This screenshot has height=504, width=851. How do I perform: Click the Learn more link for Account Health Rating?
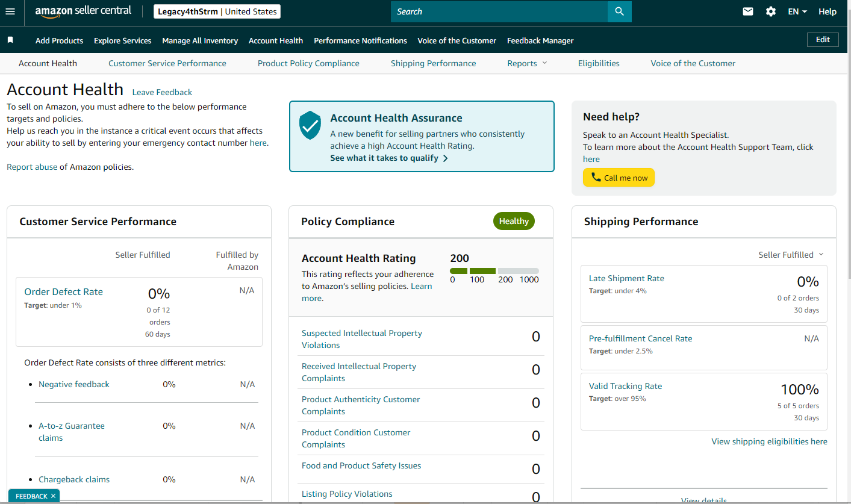click(x=367, y=292)
